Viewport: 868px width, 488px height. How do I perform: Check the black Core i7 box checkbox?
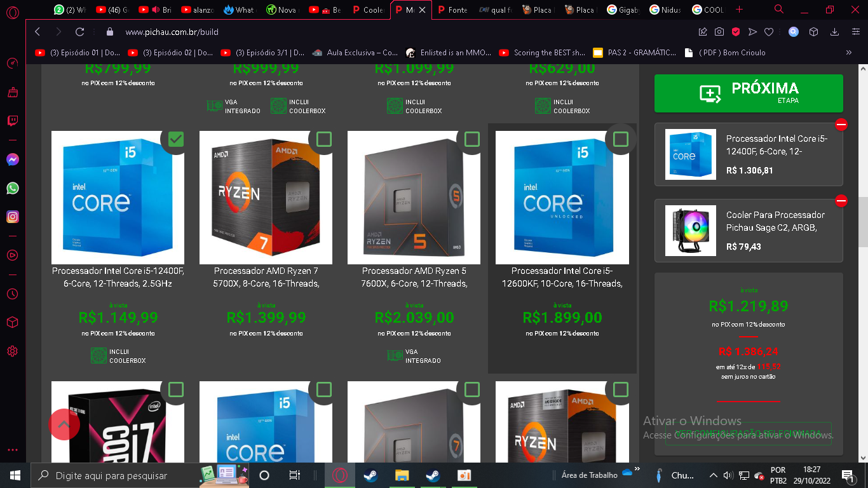(x=176, y=390)
